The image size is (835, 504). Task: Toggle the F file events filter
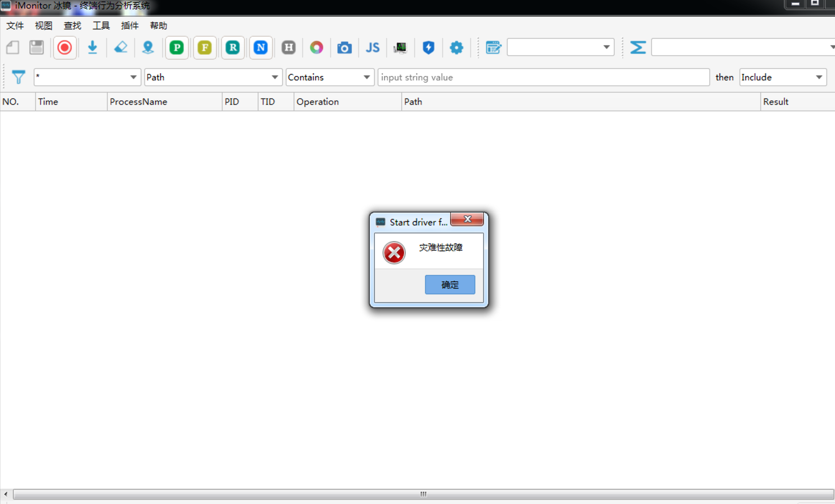(204, 47)
